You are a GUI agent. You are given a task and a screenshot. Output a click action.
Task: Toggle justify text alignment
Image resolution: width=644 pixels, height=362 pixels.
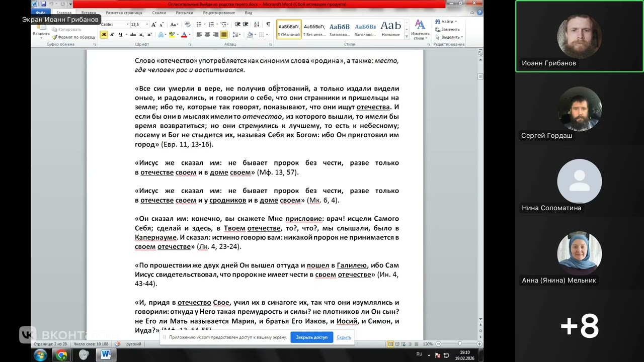224,35
